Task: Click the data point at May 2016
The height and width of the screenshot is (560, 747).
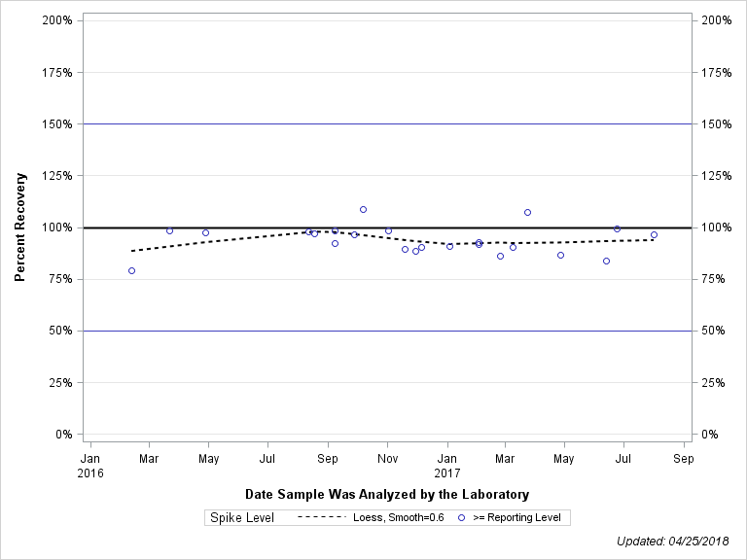Action: tap(205, 232)
